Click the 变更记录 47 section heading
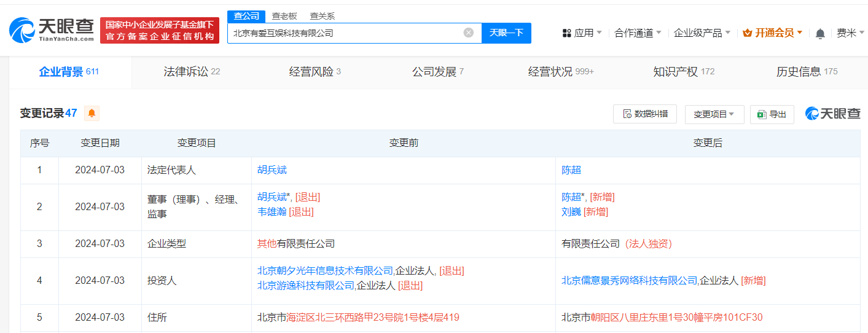The width and height of the screenshot is (868, 333). pos(49,113)
